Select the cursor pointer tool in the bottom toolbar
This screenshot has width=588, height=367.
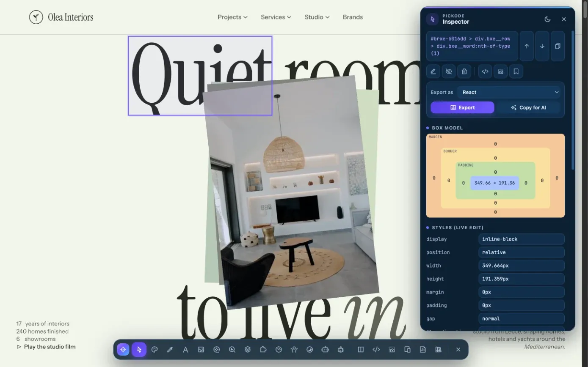point(139,350)
